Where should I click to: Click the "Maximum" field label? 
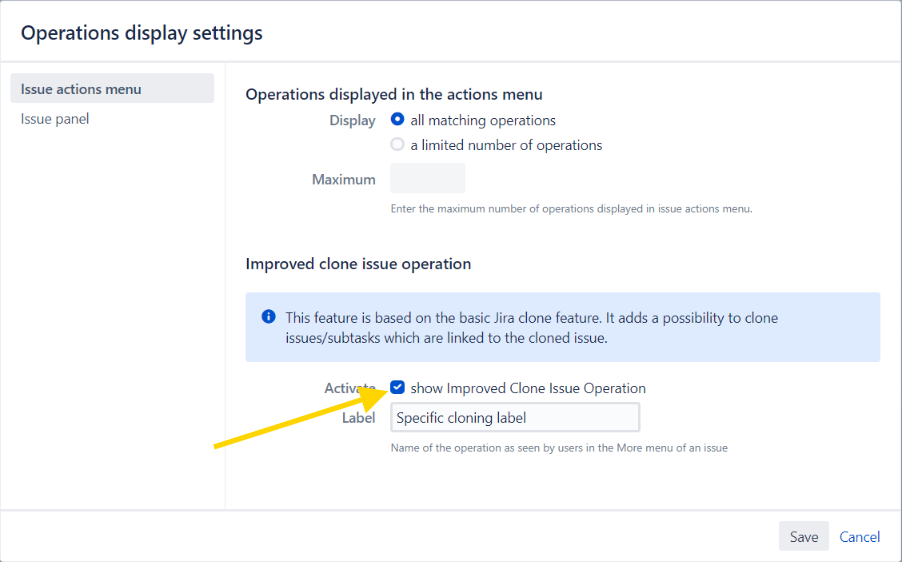[x=343, y=180]
